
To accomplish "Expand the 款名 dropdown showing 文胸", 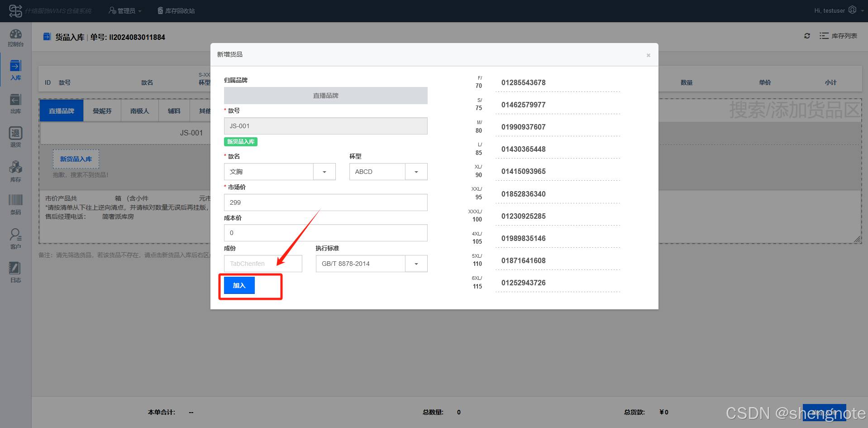I will [x=324, y=172].
